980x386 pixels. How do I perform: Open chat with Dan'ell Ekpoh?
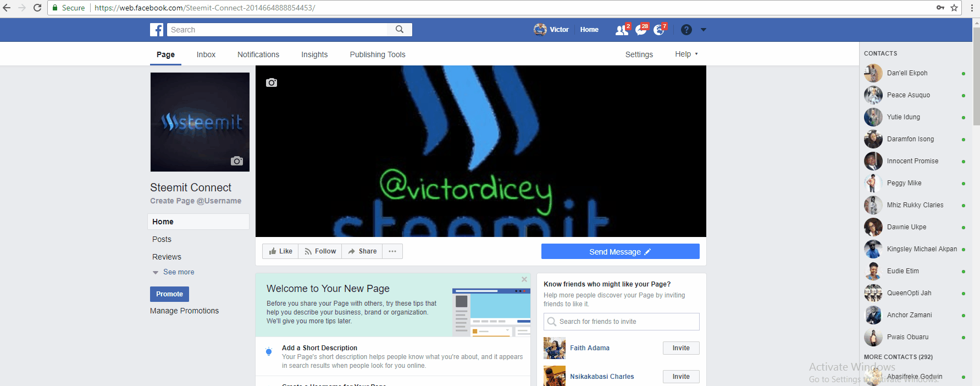[915, 73]
